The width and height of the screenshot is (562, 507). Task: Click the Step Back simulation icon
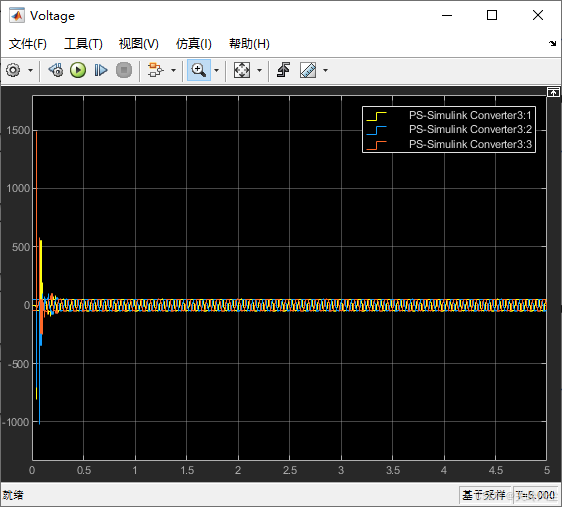pyautogui.click(x=56, y=70)
